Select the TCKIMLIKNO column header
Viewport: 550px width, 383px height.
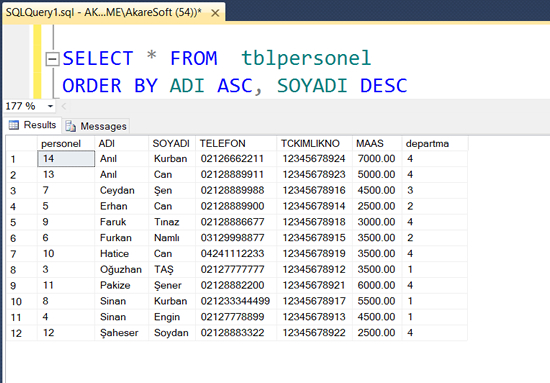(314, 143)
